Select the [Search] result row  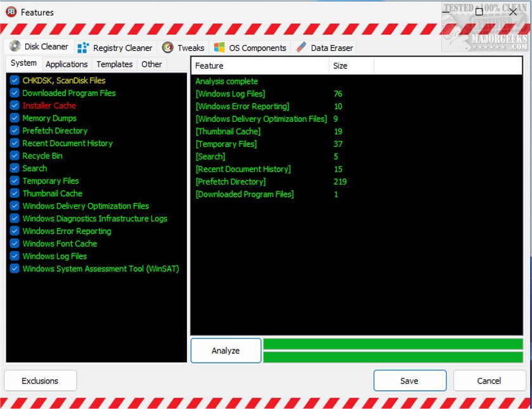pyautogui.click(x=356, y=157)
